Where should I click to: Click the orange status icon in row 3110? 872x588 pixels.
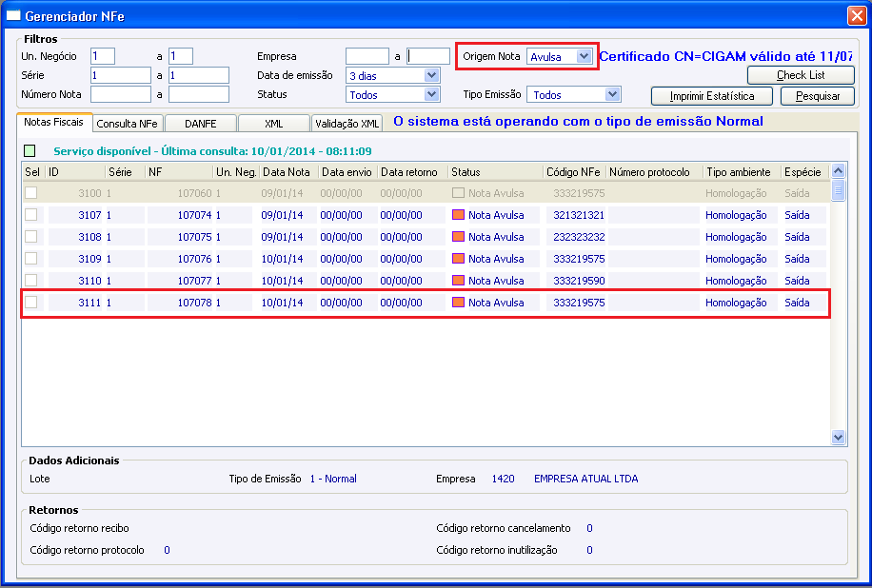click(x=458, y=280)
